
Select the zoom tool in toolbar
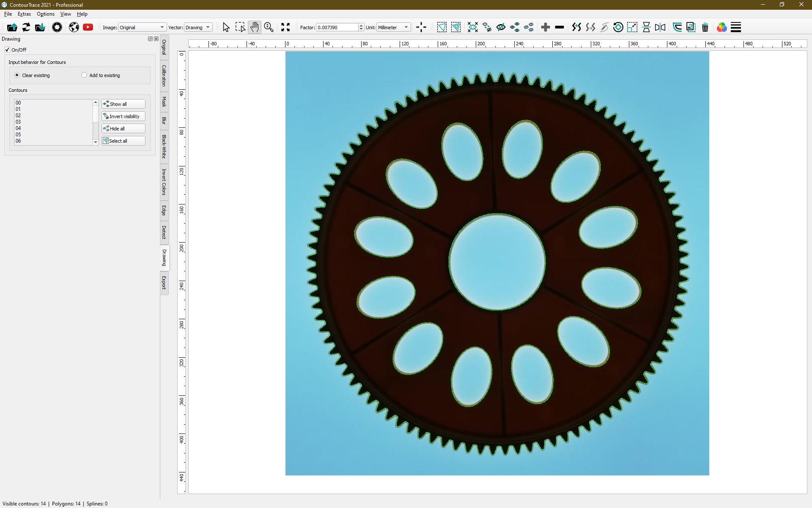268,27
